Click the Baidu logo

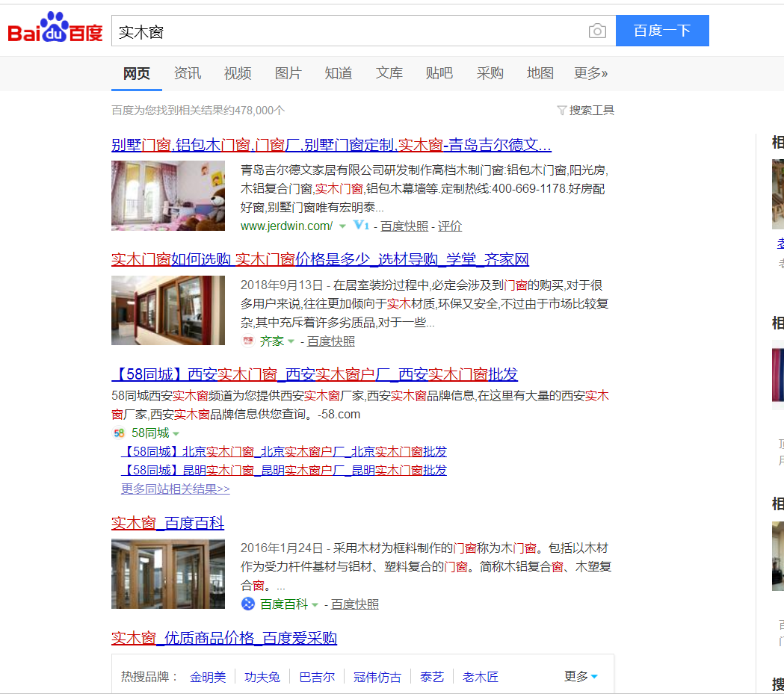(55, 28)
